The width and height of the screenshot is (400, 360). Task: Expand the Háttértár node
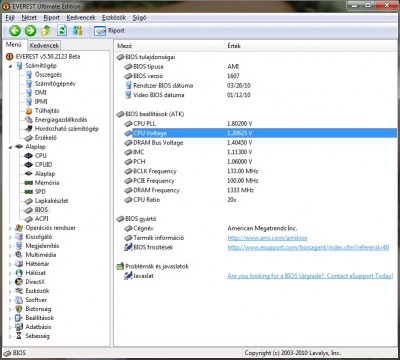pos(10,264)
